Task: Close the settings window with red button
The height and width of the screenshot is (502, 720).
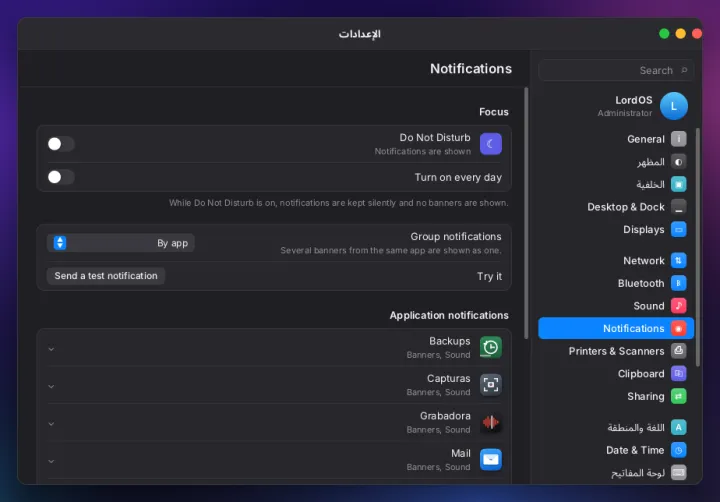Action: point(697,34)
